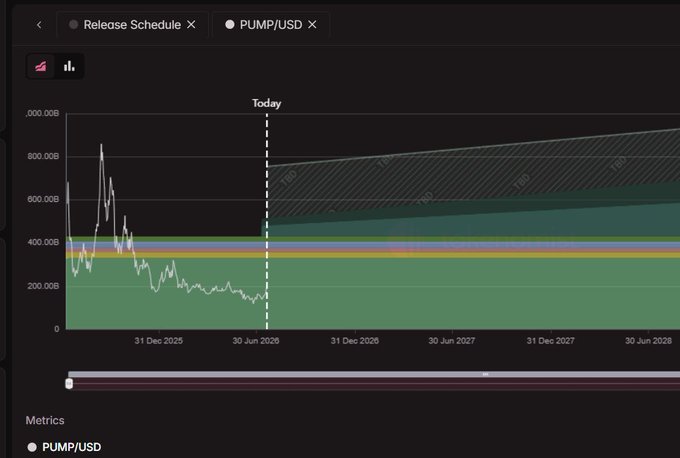Switch to the area chart view icon
680x458 pixels.
pos(41,66)
